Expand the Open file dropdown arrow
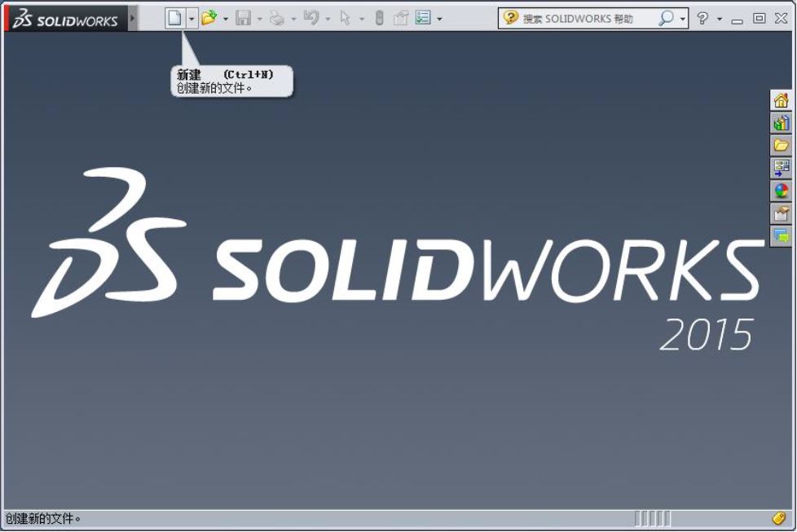The image size is (797, 532). click(x=226, y=18)
